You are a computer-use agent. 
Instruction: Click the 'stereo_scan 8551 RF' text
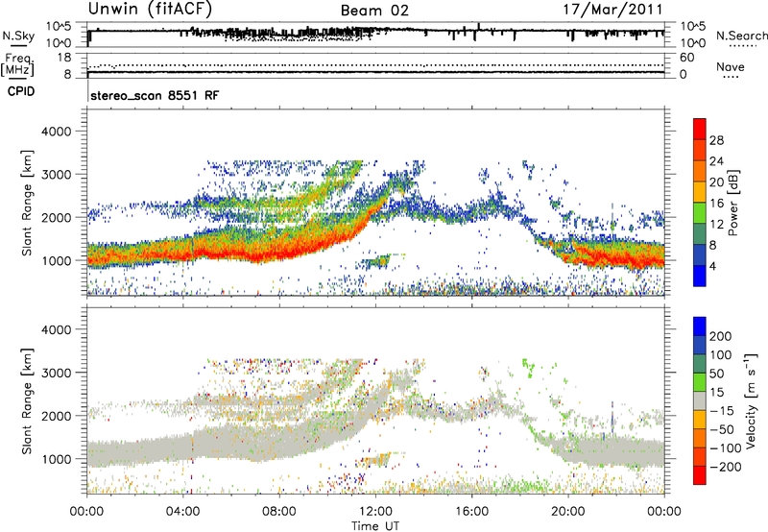(155, 95)
